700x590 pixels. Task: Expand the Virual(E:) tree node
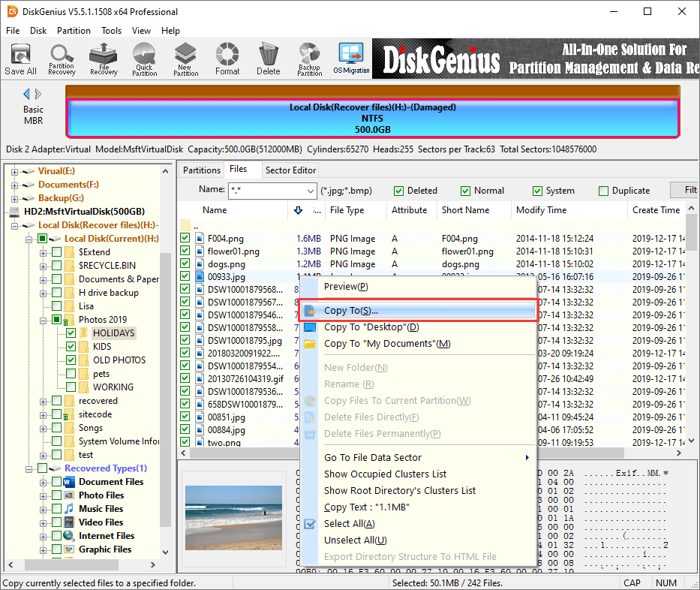pos(15,171)
